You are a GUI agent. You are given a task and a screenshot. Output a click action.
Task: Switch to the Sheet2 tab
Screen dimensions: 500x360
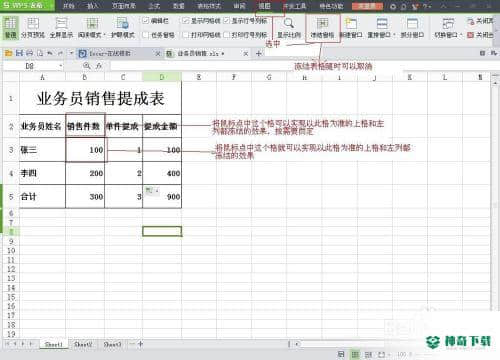pos(83,344)
